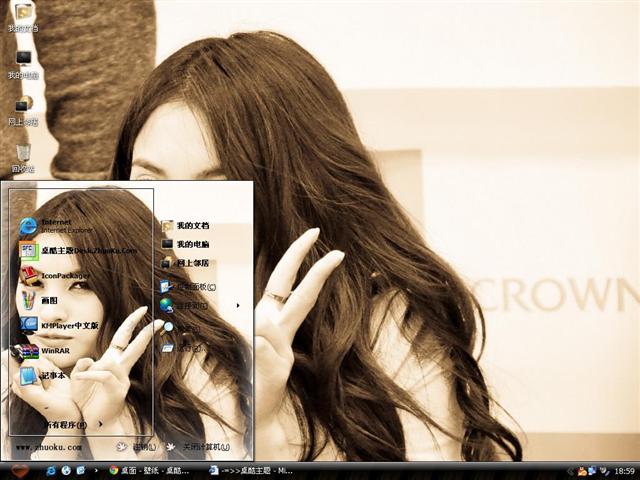Viewport: 640px width, 480px height.
Task: Open 记事本 (Notepad) from start menu
Action: [x=42, y=376]
